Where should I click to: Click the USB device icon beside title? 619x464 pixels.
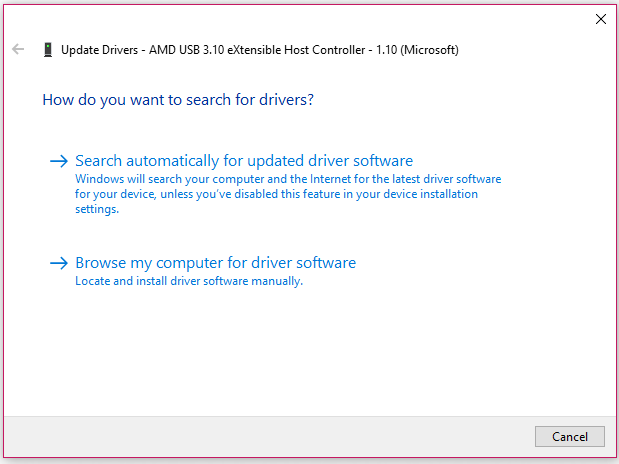[47, 49]
